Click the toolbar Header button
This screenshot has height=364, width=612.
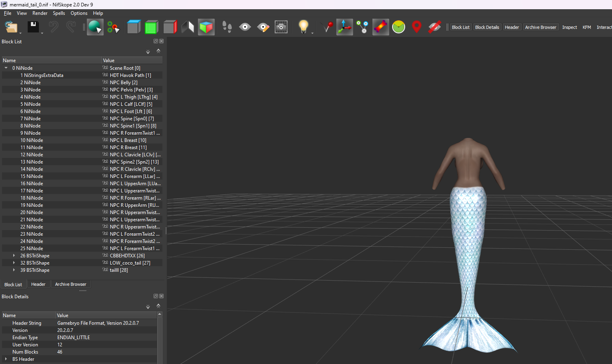pos(512,27)
